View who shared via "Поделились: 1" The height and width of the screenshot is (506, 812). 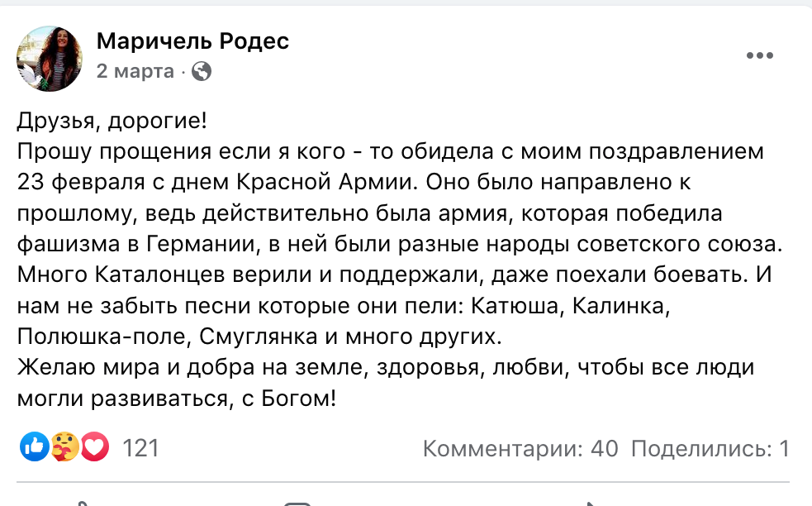pos(710,449)
